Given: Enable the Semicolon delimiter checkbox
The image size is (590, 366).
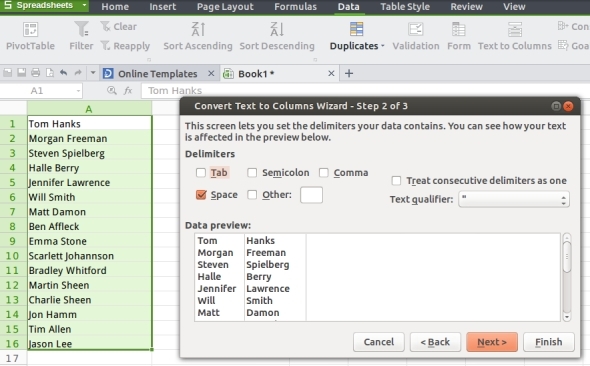Looking at the screenshot, I should coord(252,173).
